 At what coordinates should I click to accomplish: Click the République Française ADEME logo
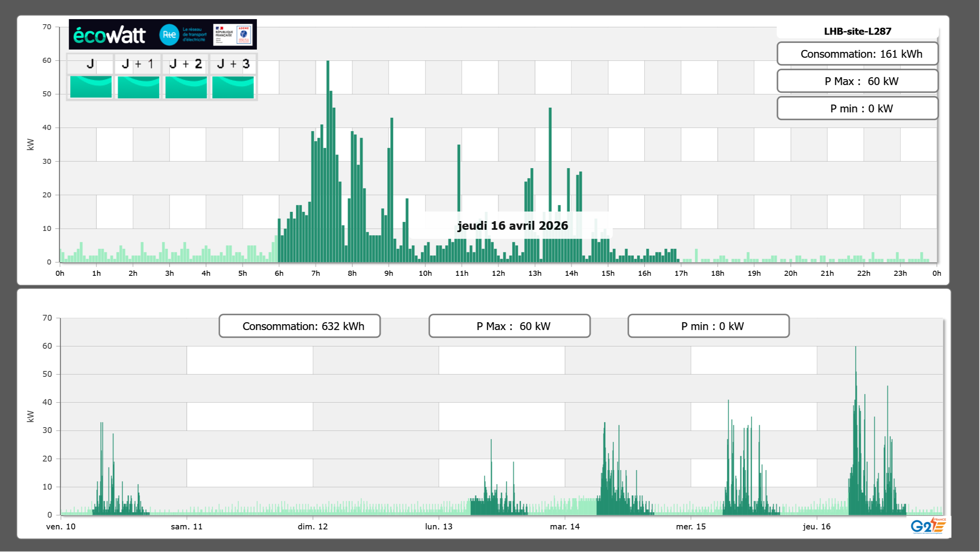233,35
